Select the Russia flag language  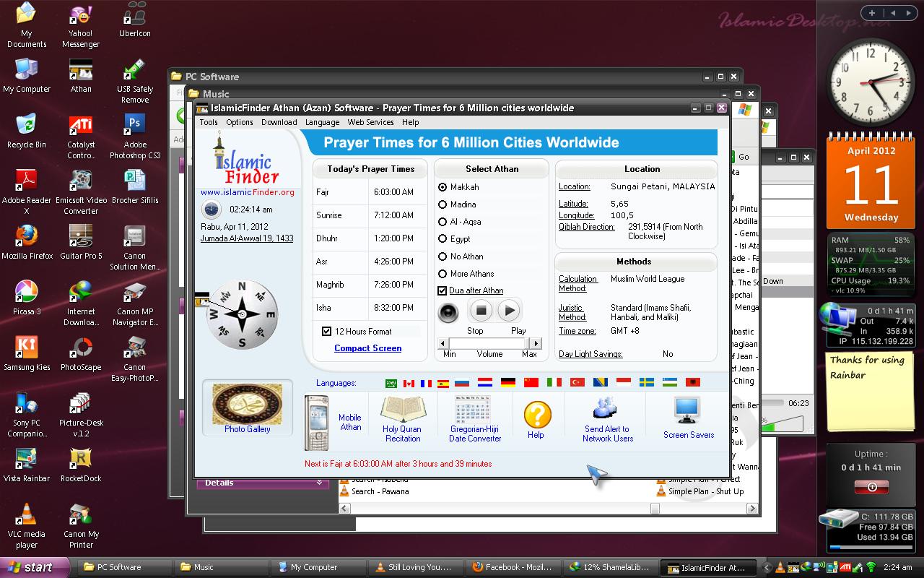[462, 383]
